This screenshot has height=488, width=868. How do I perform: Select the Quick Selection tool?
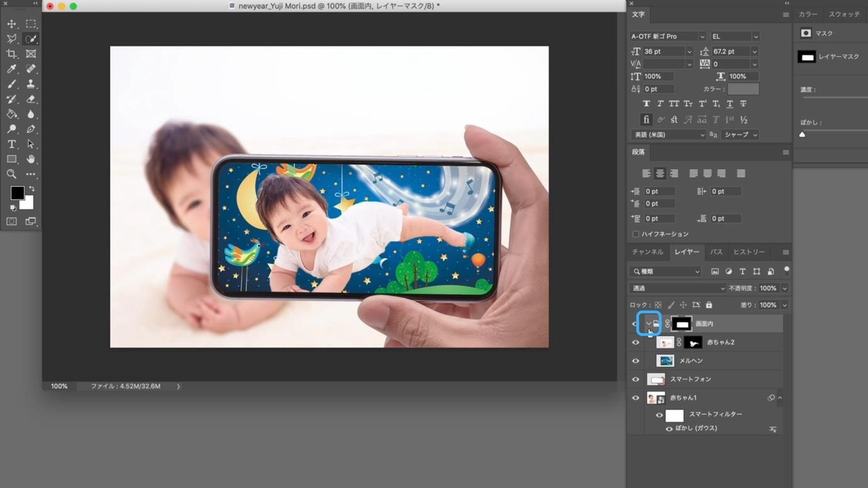[x=31, y=39]
